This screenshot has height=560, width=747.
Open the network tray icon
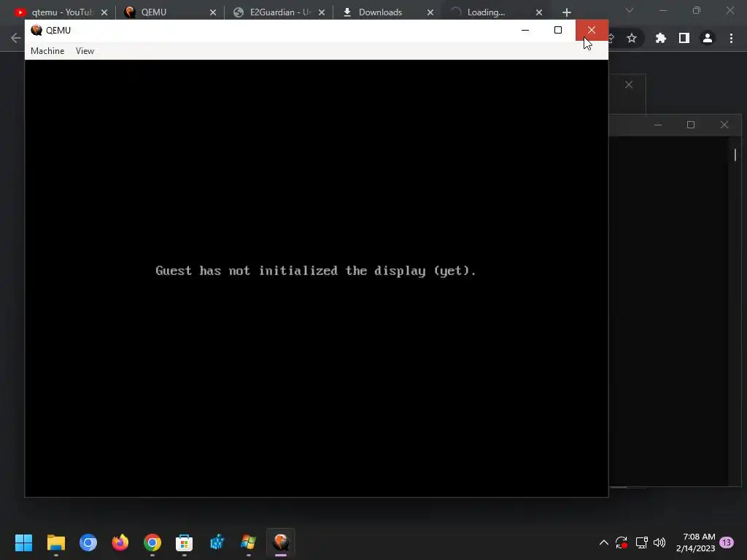[x=641, y=542]
